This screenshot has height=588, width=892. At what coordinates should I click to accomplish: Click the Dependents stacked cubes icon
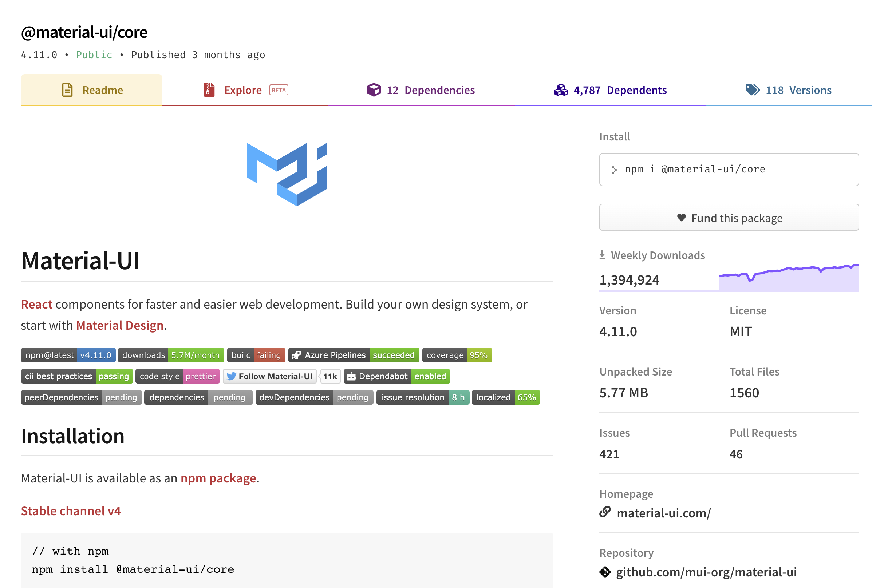point(561,90)
